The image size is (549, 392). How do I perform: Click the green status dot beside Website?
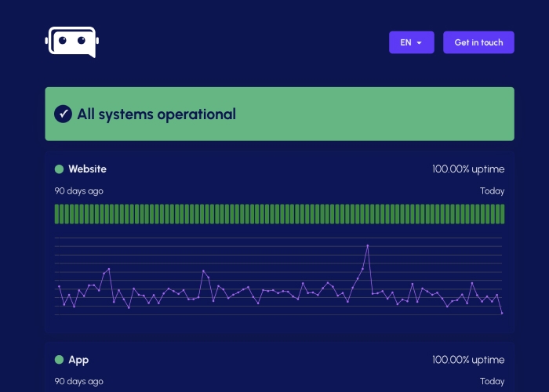click(x=59, y=169)
